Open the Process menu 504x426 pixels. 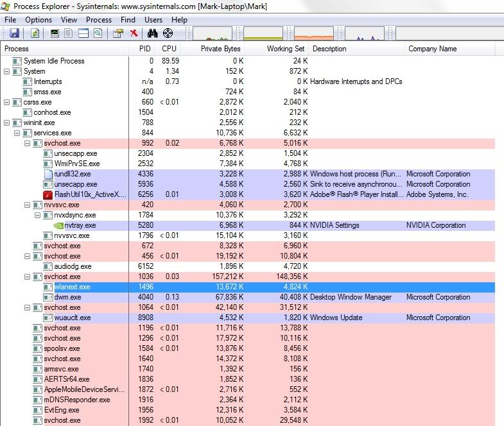click(99, 20)
